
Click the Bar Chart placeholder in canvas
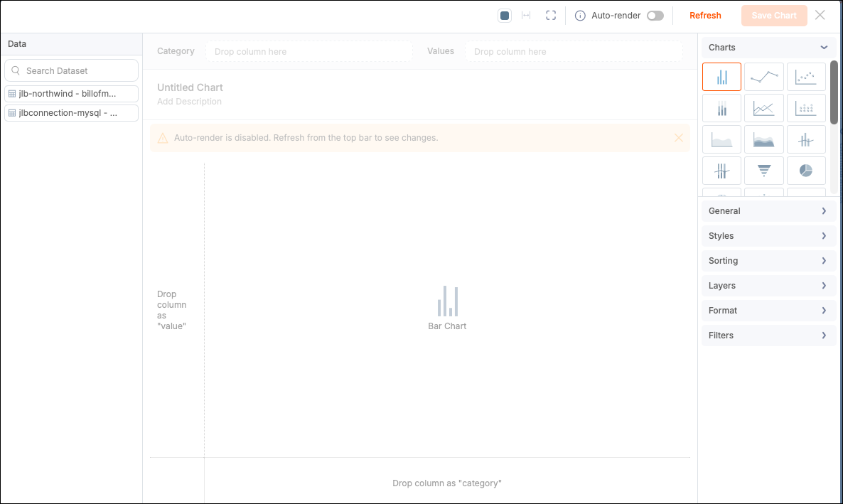[x=447, y=308]
